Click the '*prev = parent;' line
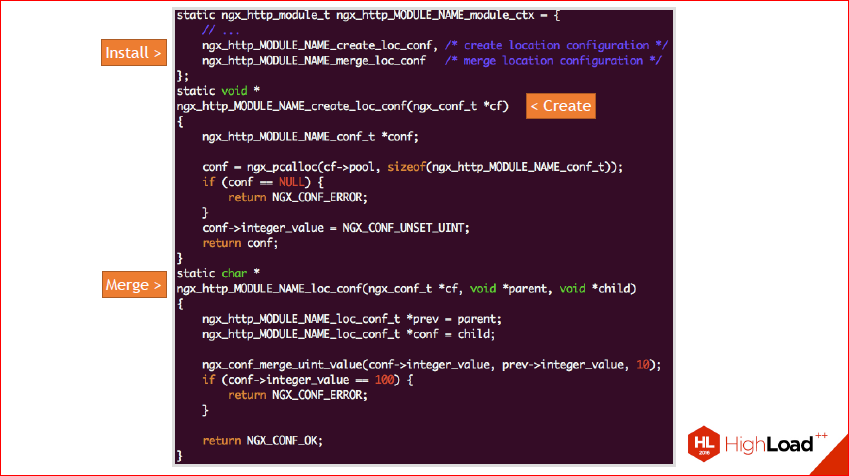The width and height of the screenshot is (849, 476). (x=352, y=319)
